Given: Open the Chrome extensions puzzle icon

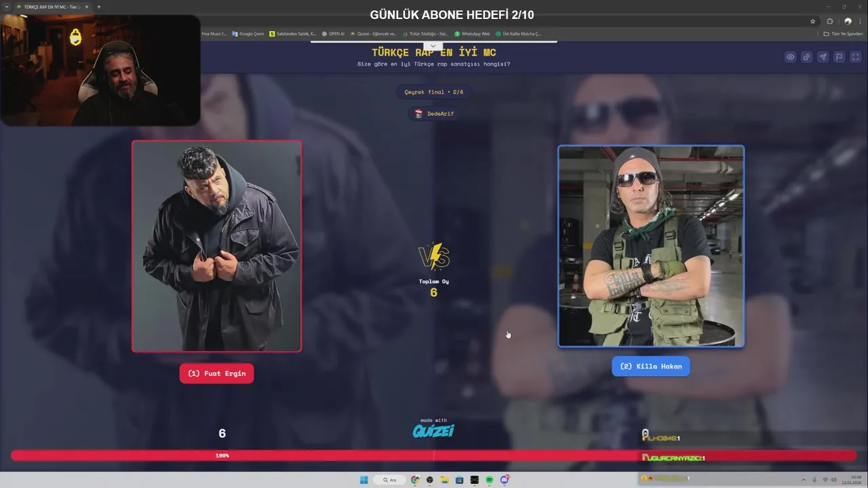Looking at the screenshot, I should tap(829, 21).
